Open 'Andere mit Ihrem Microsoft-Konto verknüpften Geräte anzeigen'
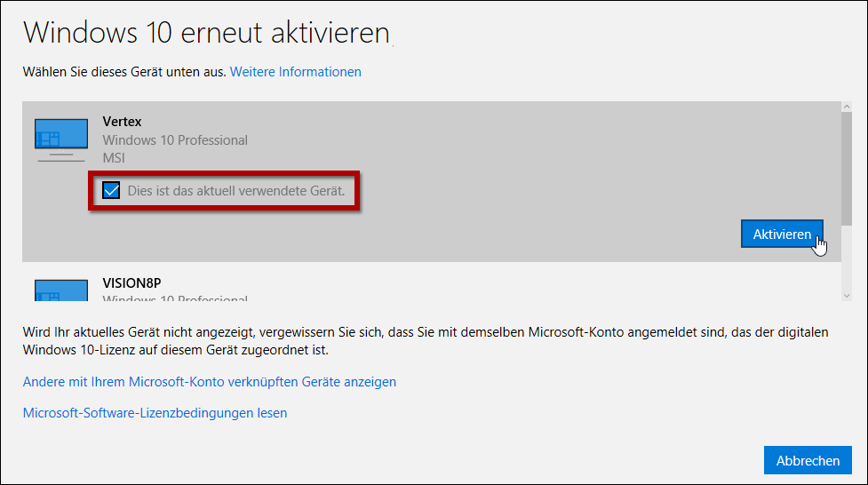868x485 pixels. (x=210, y=382)
